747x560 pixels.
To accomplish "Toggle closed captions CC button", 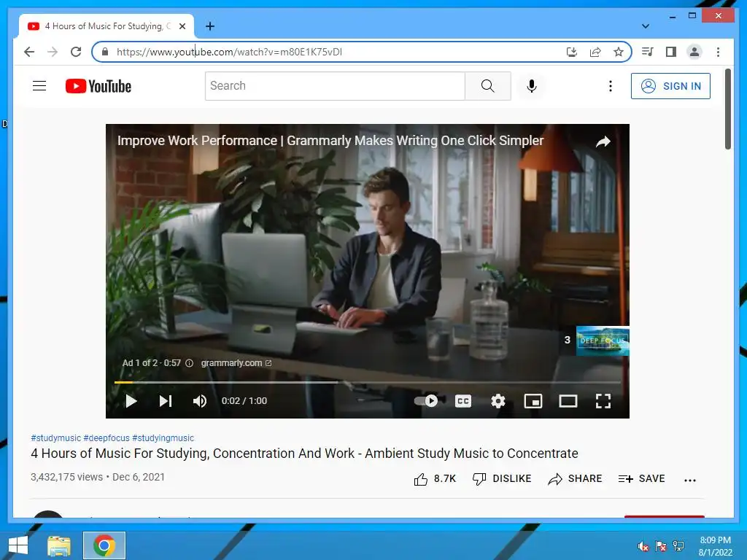I will click(x=463, y=401).
